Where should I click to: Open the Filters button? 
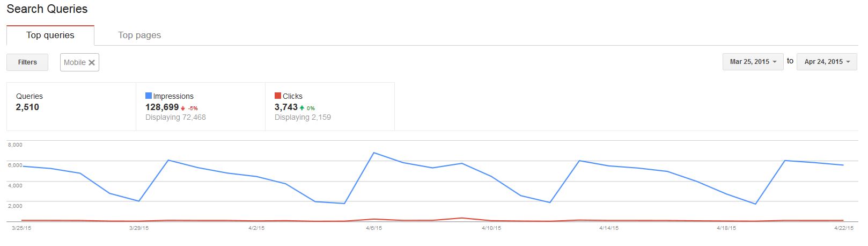tap(27, 62)
